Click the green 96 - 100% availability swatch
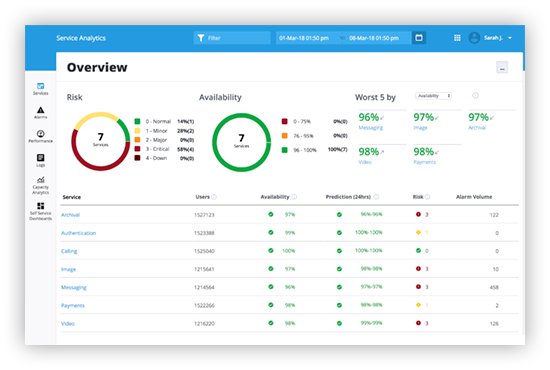The image size is (550, 370). 284,150
